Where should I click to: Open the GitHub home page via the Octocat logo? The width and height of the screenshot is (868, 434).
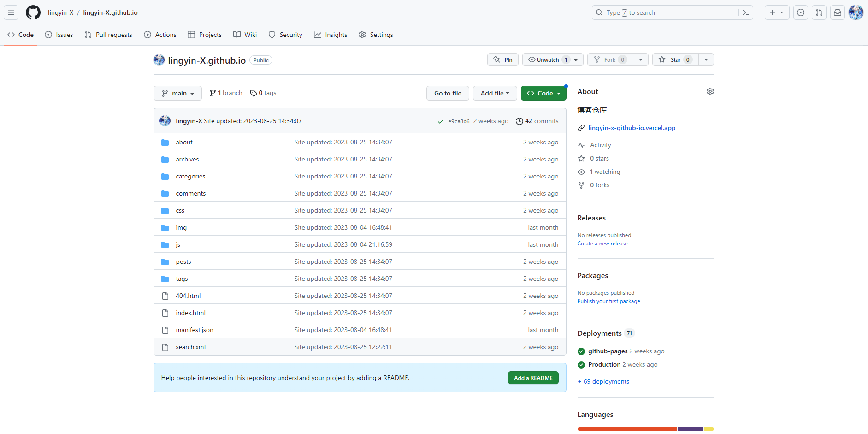(33, 12)
